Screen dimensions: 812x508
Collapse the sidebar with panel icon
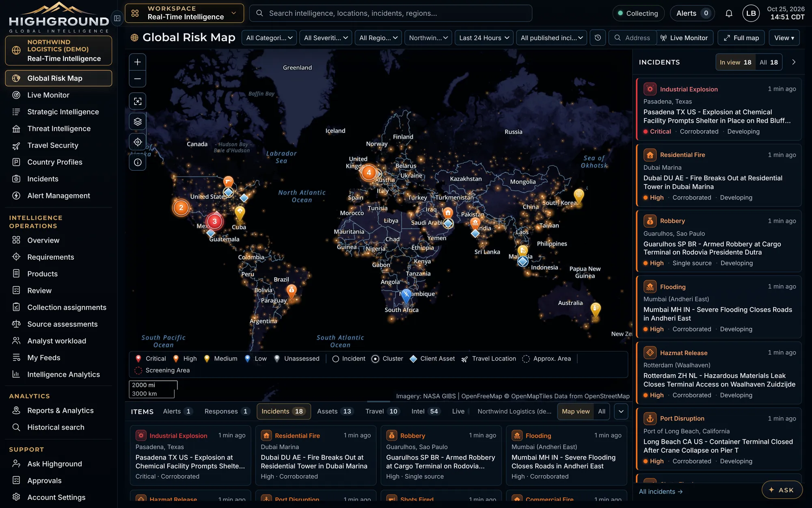click(117, 18)
